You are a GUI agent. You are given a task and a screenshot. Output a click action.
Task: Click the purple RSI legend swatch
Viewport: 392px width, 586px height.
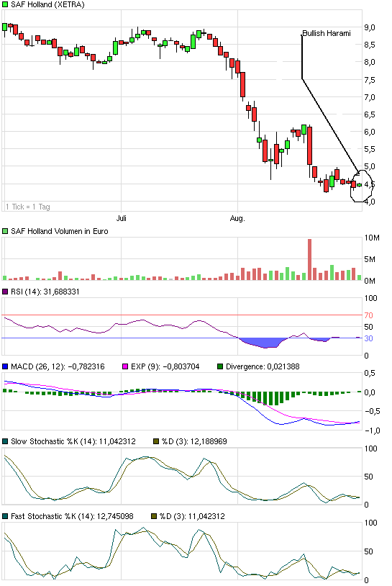[x=5, y=292]
